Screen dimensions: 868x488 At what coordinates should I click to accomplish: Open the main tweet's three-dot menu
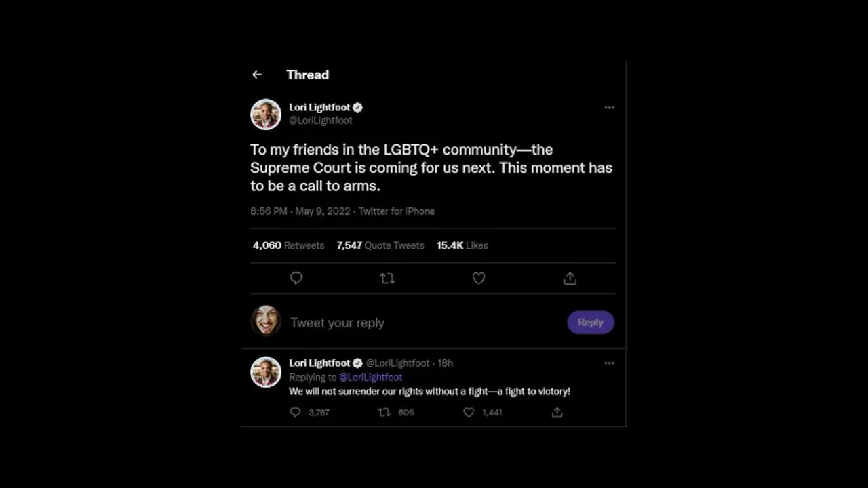point(609,108)
